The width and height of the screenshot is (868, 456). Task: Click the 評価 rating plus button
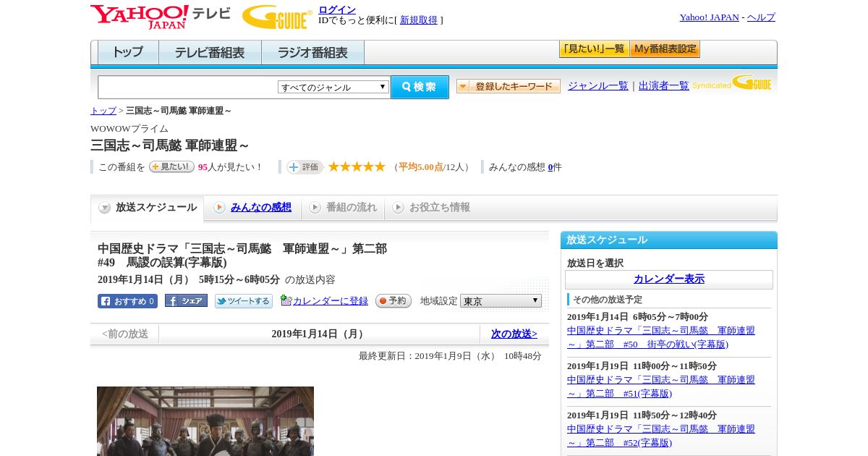305,166
